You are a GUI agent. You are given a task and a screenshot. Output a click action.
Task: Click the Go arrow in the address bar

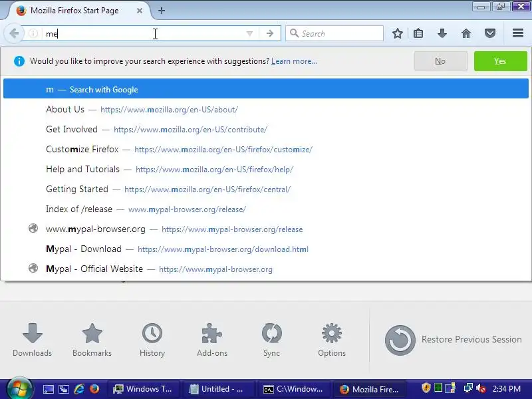[270, 33]
